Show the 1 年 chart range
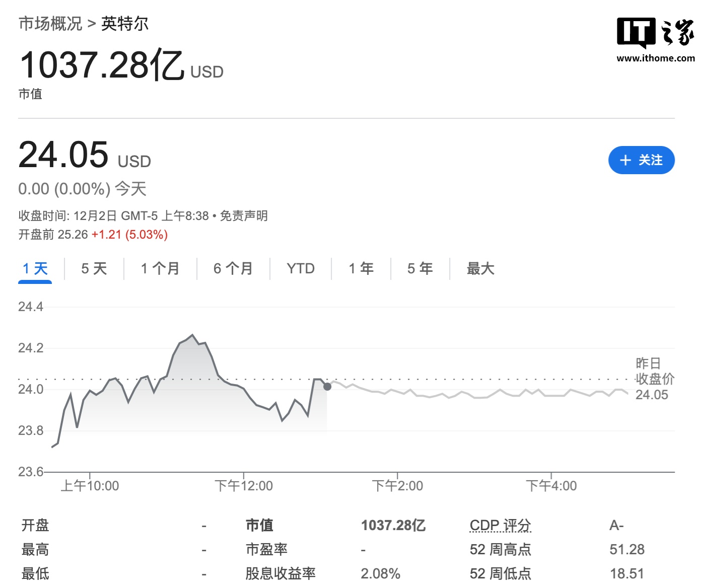Screen dimensions: 707x588 pos(361,269)
